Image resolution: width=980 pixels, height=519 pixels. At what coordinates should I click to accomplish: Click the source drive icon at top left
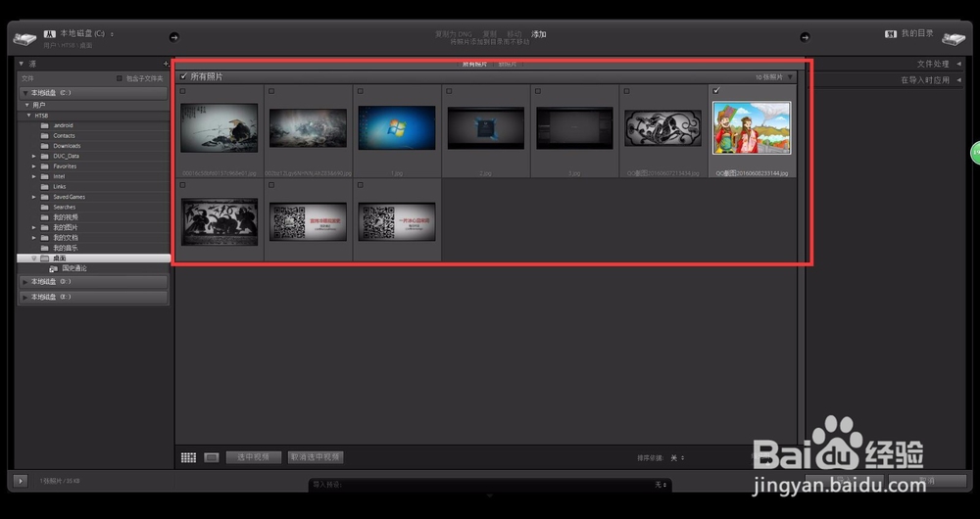(x=25, y=39)
